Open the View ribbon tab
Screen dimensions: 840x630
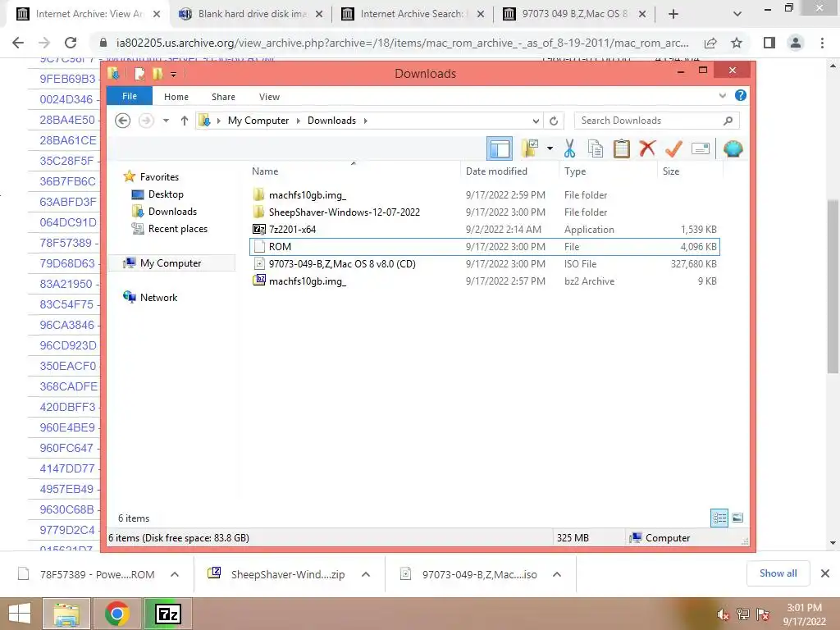point(269,97)
